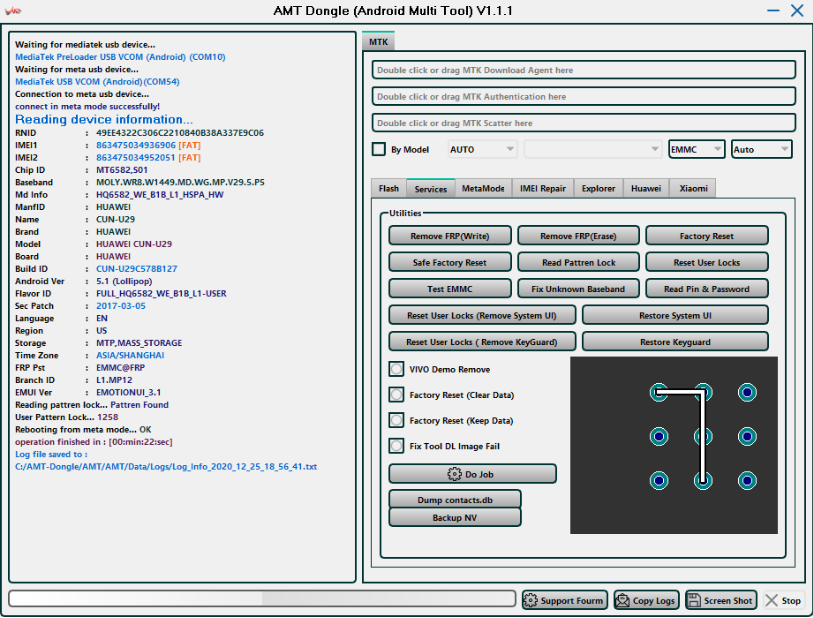Click the ASIA/SHANGHAI time zone value

(130, 355)
